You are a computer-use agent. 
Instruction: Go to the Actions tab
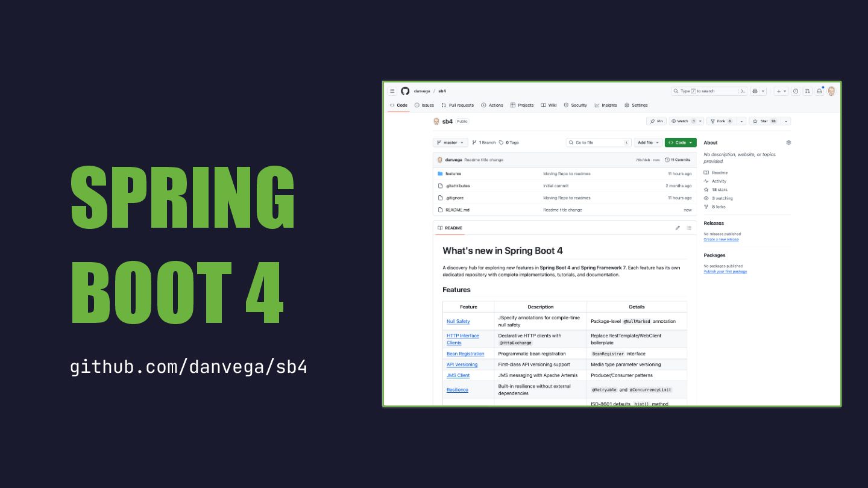(x=492, y=105)
